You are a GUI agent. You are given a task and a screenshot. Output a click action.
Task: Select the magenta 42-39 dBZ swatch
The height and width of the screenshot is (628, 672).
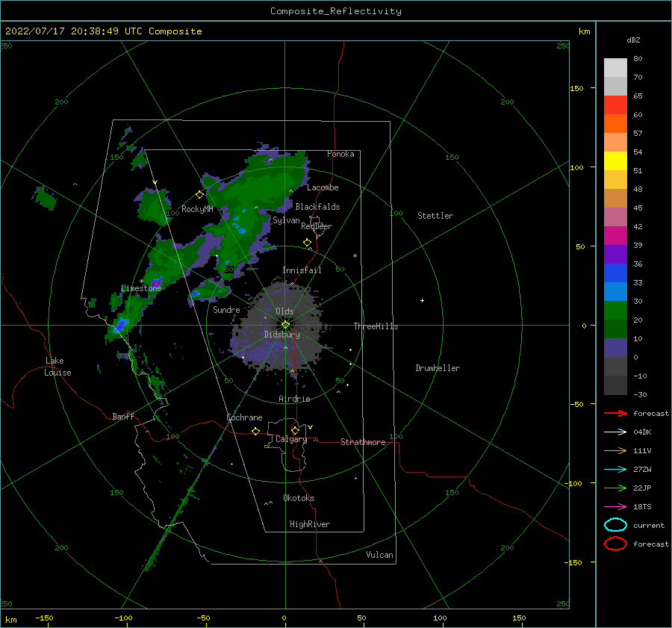point(615,236)
